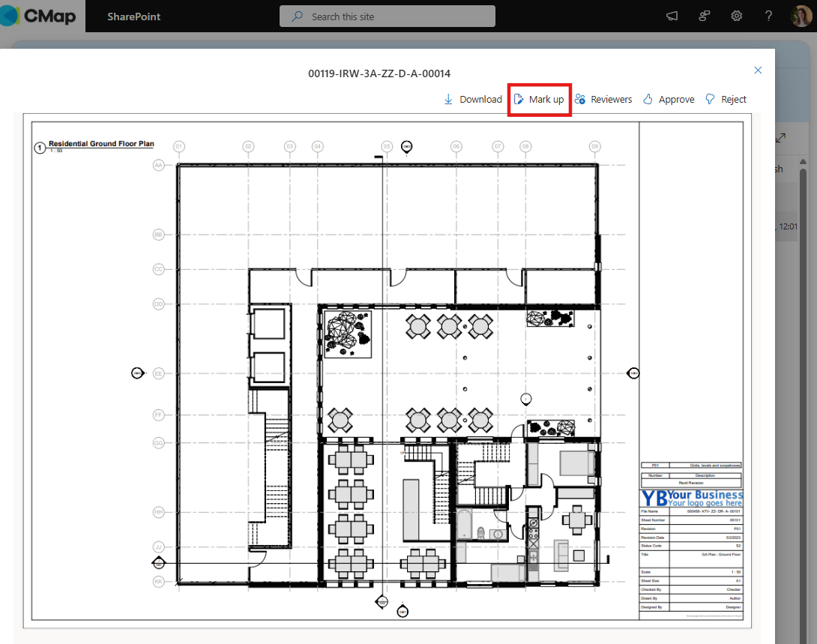Viewport: 817px width, 644px height.
Task: Click the Reject button
Action: click(x=726, y=99)
